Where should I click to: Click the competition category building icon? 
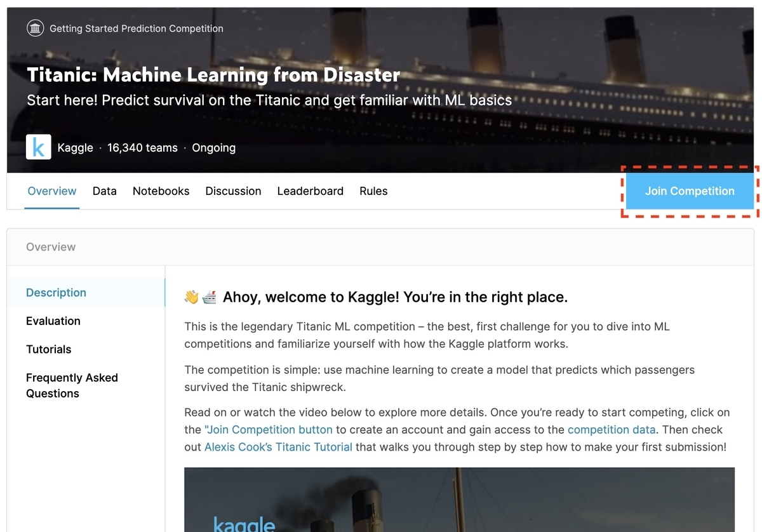[36, 29]
